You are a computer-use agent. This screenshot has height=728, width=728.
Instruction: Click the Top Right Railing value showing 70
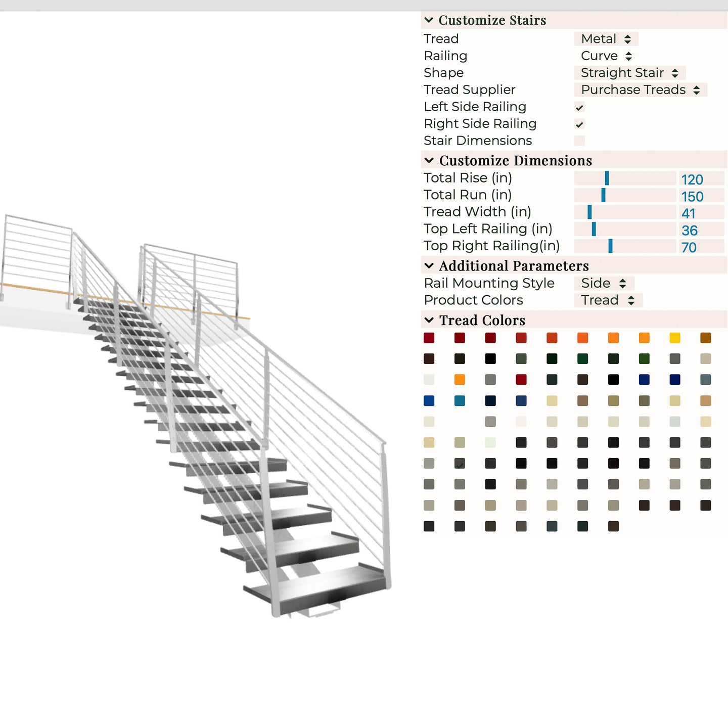click(x=701, y=247)
